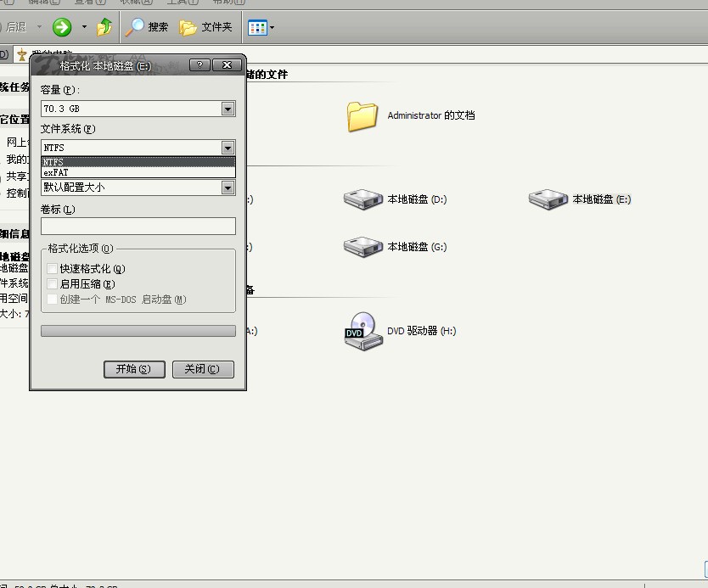
Task: Collapse the file system NTFS combo box
Action: 228,148
